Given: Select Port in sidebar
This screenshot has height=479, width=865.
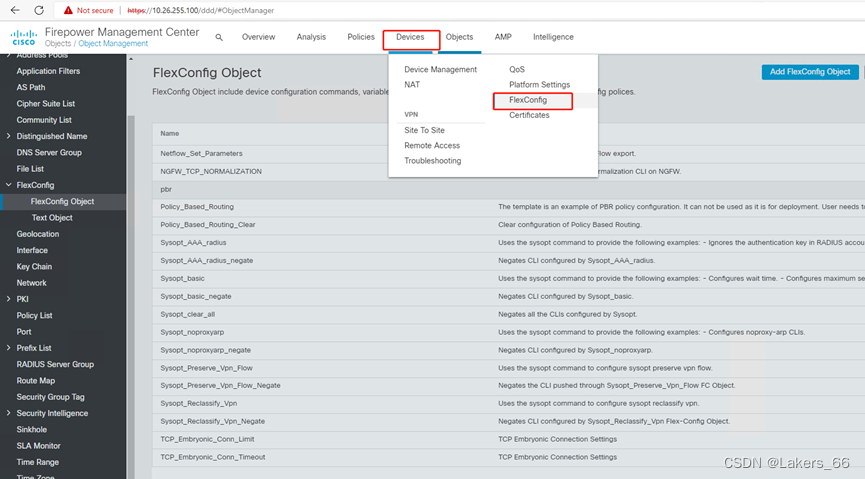Looking at the screenshot, I should coord(24,332).
